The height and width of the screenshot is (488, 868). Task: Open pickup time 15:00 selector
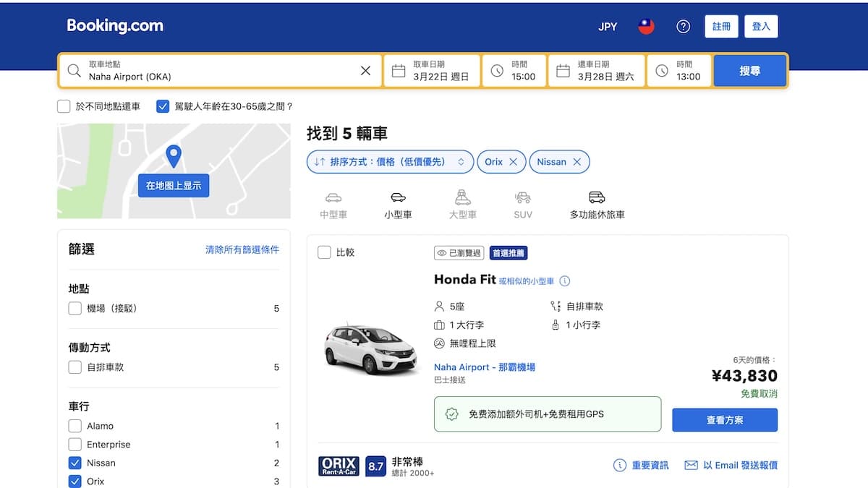pyautogui.click(x=514, y=71)
